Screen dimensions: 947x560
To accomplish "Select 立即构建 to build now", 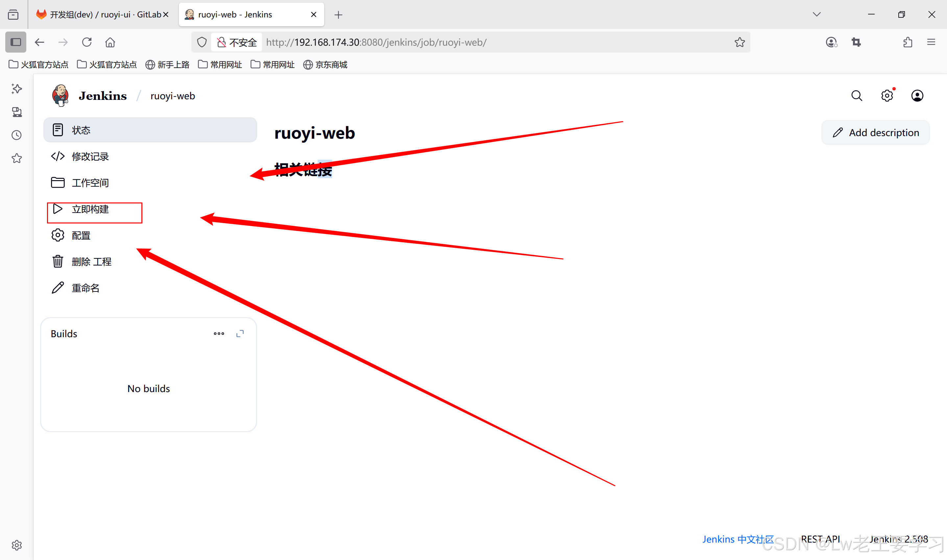I will 90,209.
